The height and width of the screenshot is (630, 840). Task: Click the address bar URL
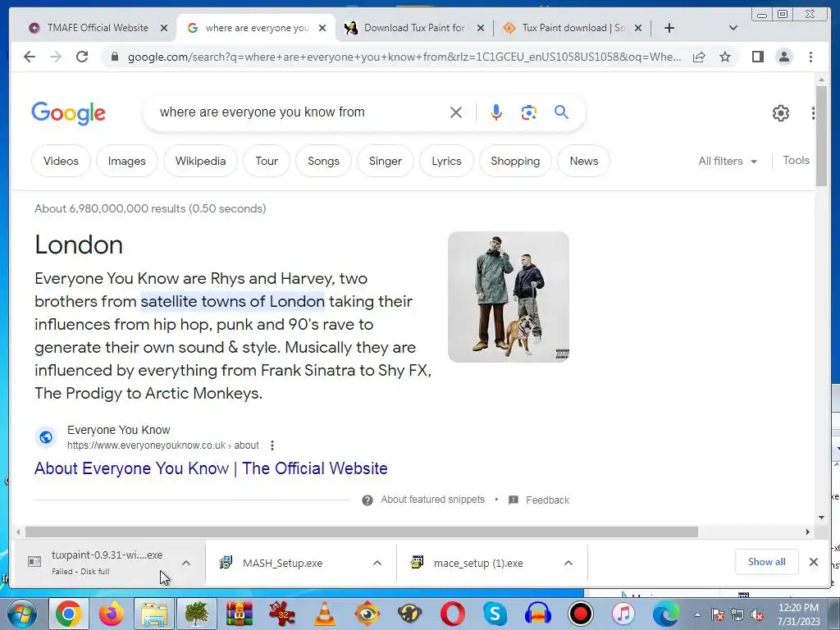404,57
